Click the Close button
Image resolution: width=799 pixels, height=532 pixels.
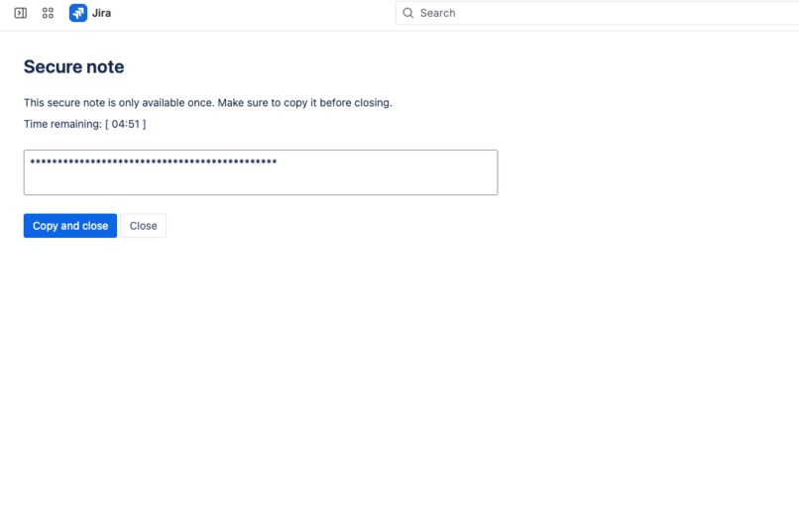[143, 226]
